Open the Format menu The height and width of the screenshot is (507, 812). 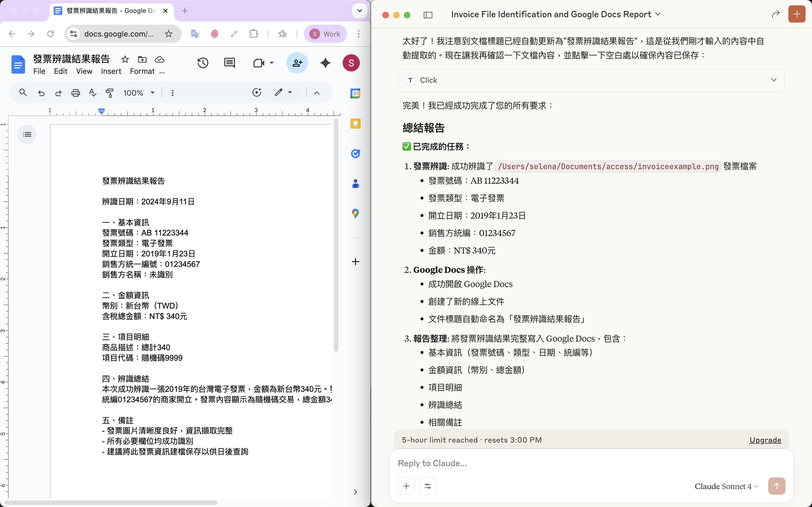pos(142,71)
